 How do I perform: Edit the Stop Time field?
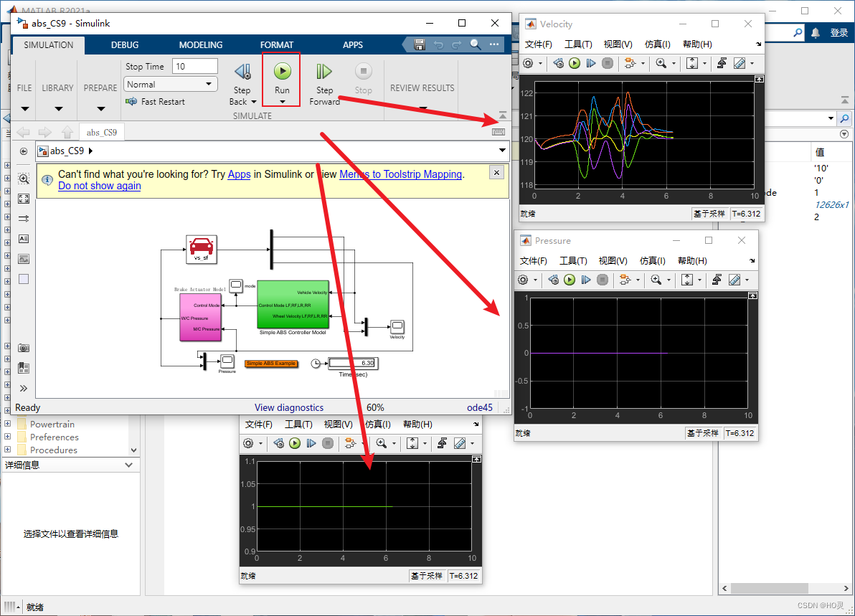tap(194, 66)
